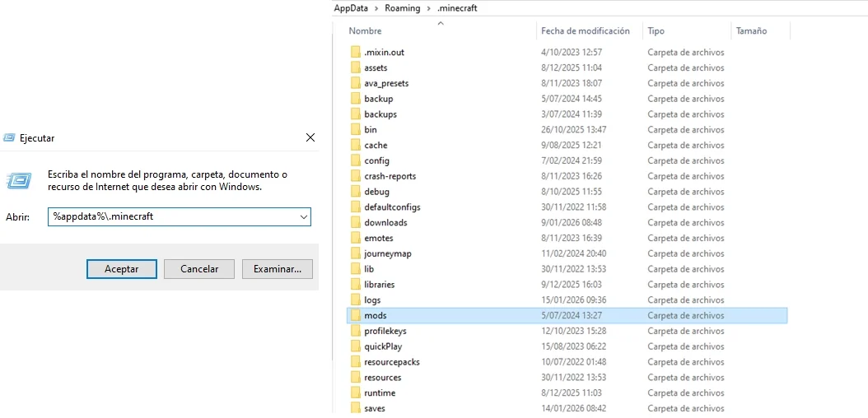This screenshot has width=868, height=418.
Task: Expand the chevron after Roaming in breadcrumb
Action: pyautogui.click(x=427, y=7)
